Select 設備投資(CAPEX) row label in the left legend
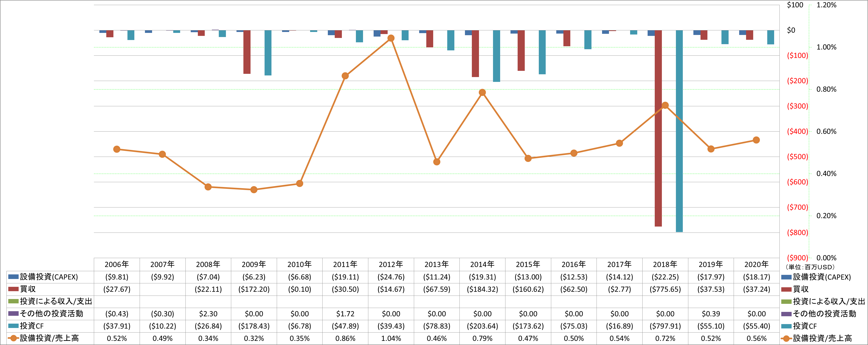 49,277
